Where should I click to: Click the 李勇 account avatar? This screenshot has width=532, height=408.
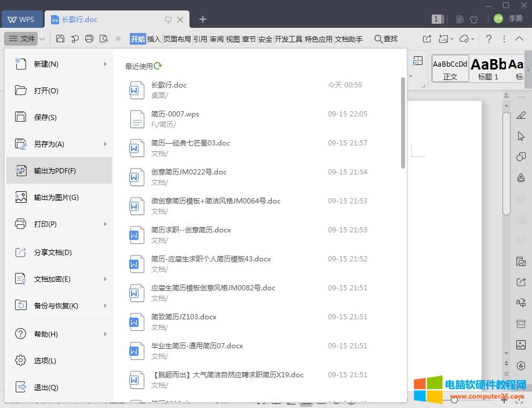498,18
